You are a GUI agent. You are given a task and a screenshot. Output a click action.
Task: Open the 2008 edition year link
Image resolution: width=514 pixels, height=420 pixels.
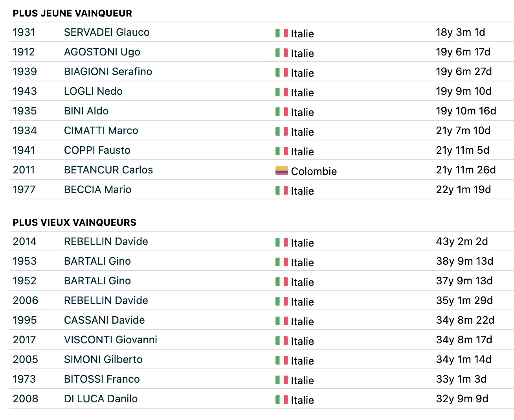pyautogui.click(x=25, y=399)
